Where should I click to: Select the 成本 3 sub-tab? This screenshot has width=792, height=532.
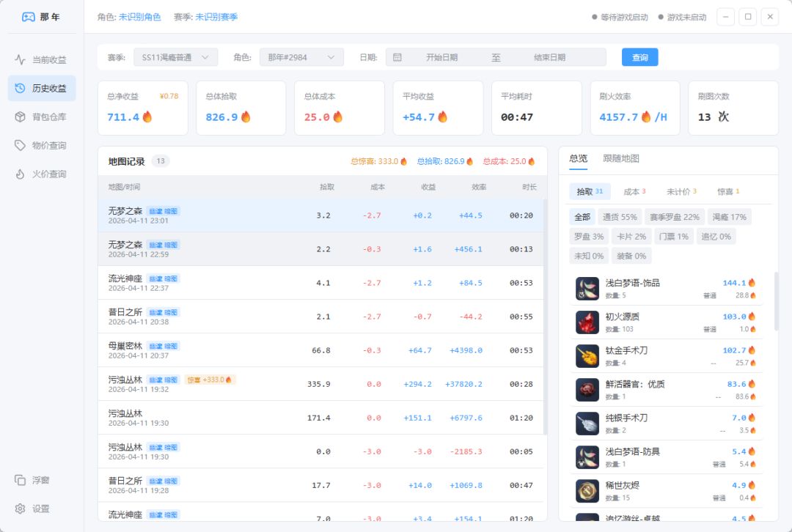[634, 191]
